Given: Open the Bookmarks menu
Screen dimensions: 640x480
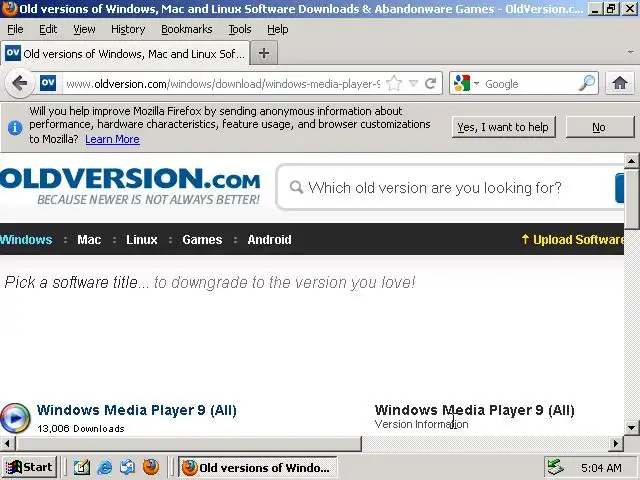Looking at the screenshot, I should tap(187, 29).
